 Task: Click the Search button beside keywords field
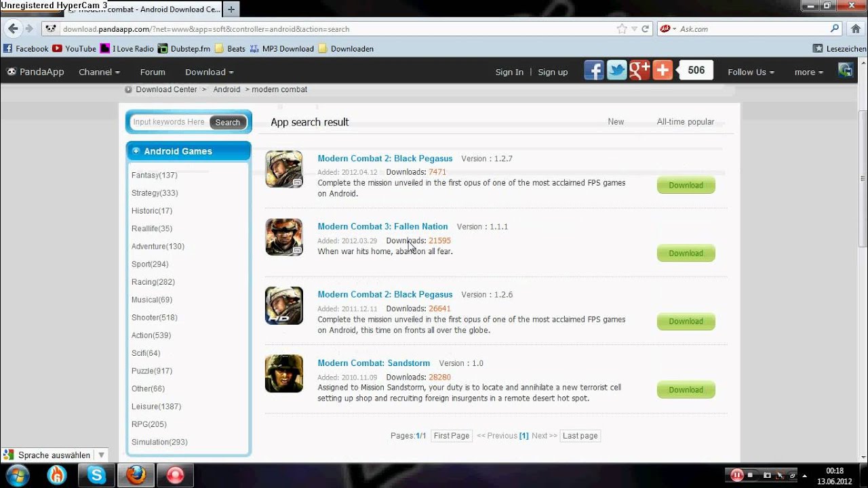[x=227, y=122]
